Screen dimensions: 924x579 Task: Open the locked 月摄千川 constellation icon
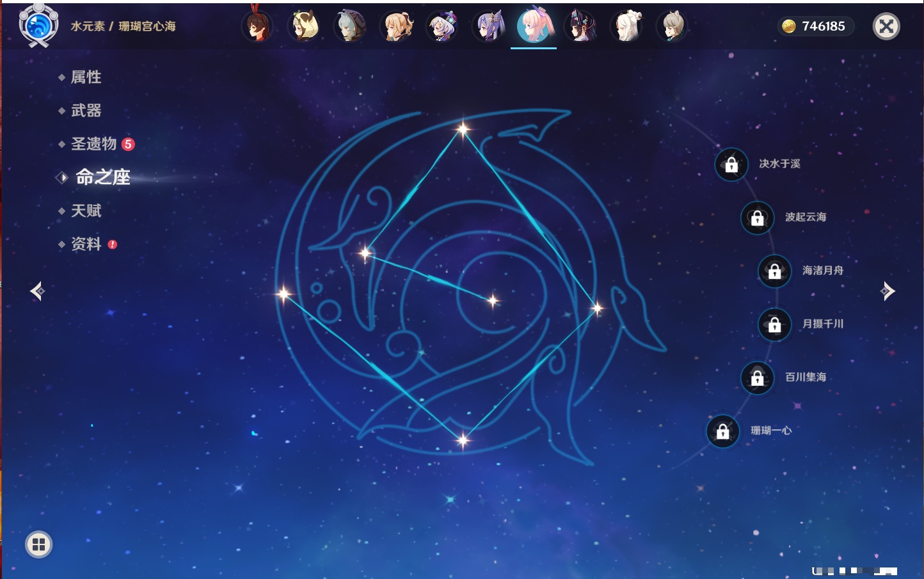click(x=775, y=325)
